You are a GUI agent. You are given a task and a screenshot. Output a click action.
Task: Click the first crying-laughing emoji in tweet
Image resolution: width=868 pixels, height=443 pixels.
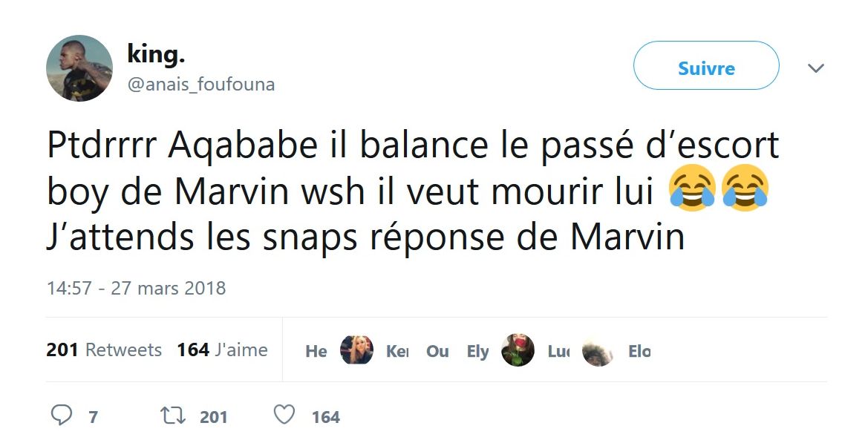[x=691, y=188]
